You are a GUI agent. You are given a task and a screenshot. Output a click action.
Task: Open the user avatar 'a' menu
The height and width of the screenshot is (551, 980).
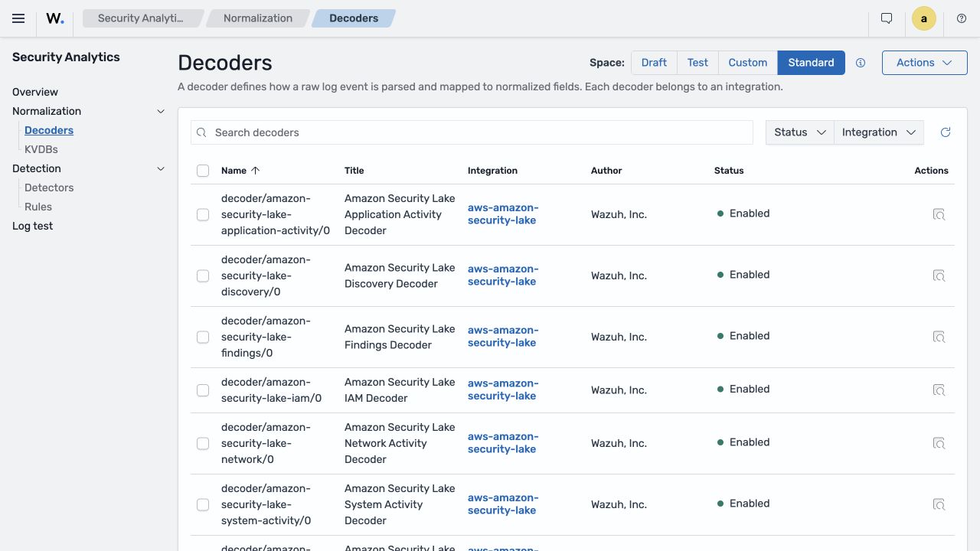coord(924,18)
